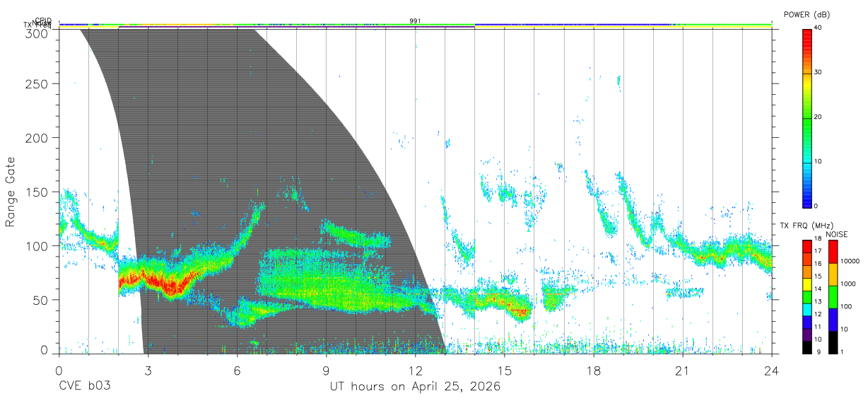Click the 15 label on TX FRQ legend
Screen dimensions: 868x401
coord(818,277)
